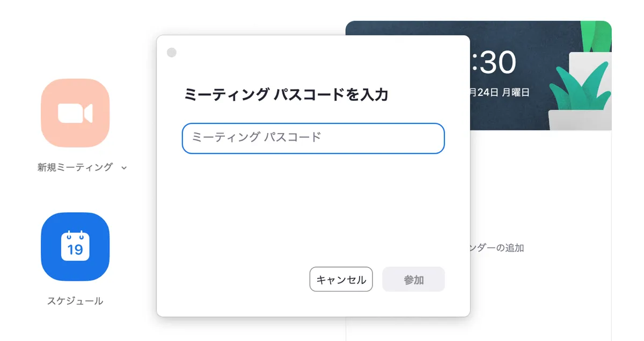Expand the 新規ミーティング dropdown chevron

pyautogui.click(x=124, y=168)
